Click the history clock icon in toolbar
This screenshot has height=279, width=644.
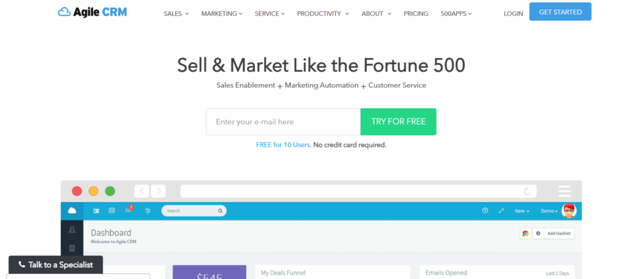click(147, 211)
